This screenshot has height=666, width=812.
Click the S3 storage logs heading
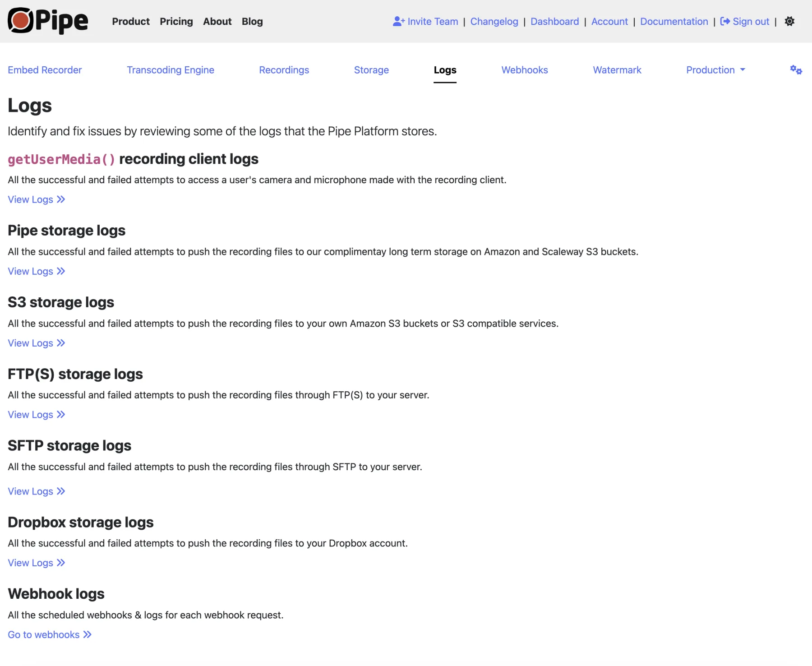pos(61,302)
